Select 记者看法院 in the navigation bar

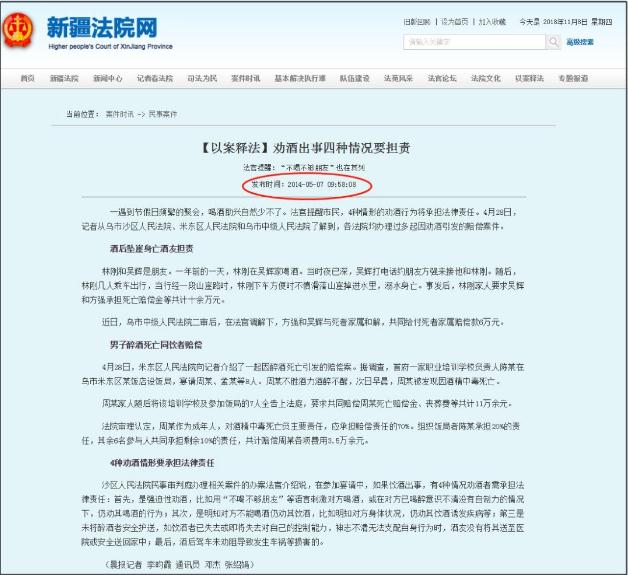coord(154,78)
